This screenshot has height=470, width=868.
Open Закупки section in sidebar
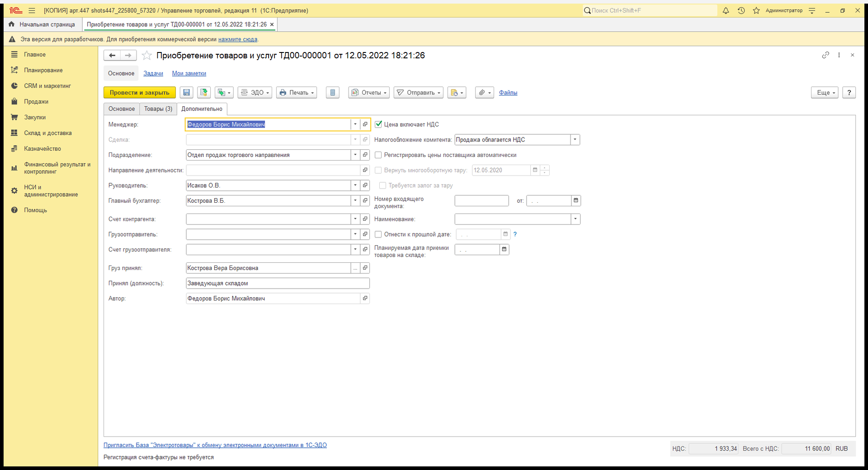35,118
